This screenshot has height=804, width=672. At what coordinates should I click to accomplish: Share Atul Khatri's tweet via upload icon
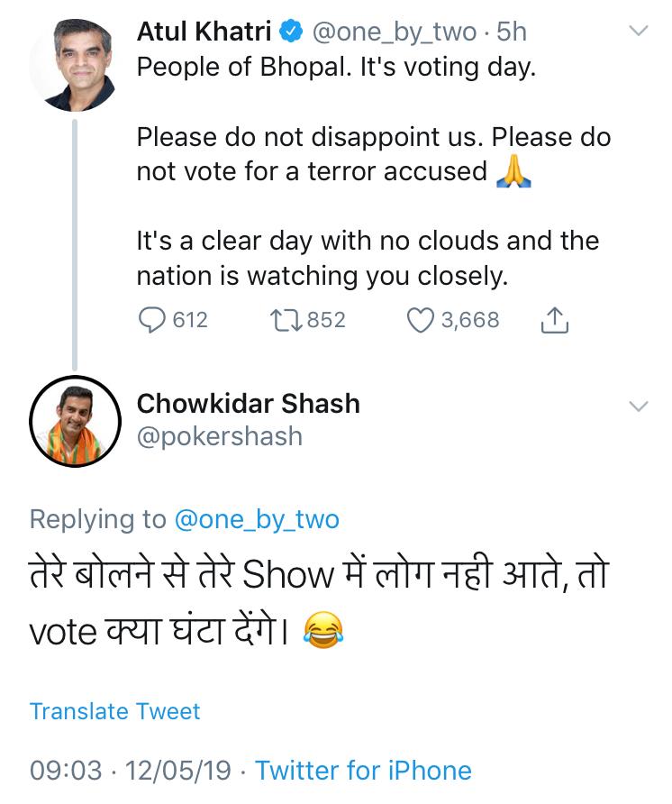click(555, 321)
